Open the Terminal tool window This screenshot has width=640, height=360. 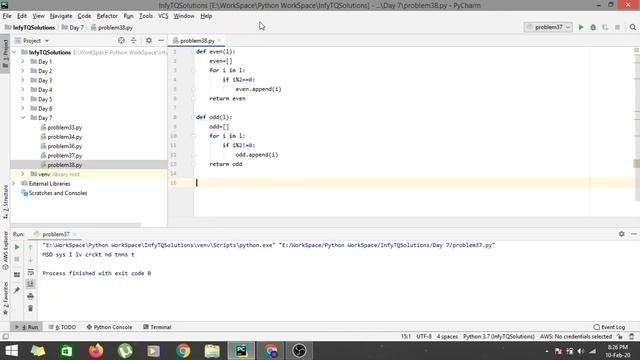coord(157,327)
